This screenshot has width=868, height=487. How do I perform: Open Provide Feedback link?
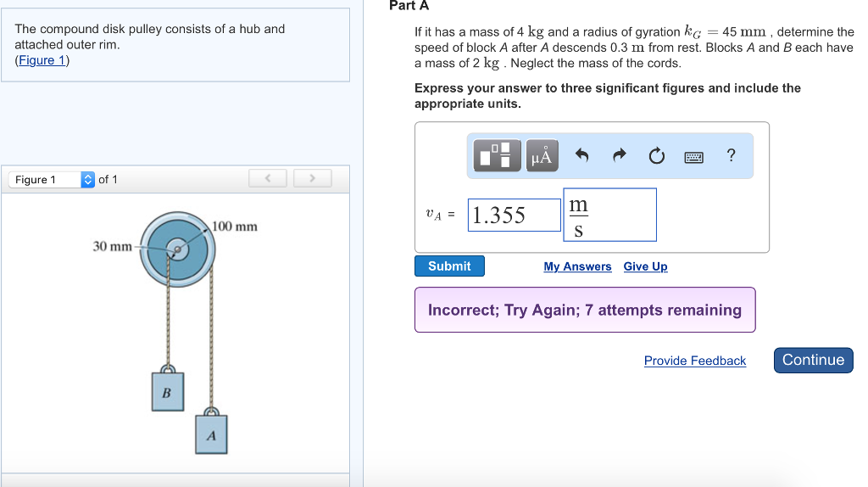[695, 361]
